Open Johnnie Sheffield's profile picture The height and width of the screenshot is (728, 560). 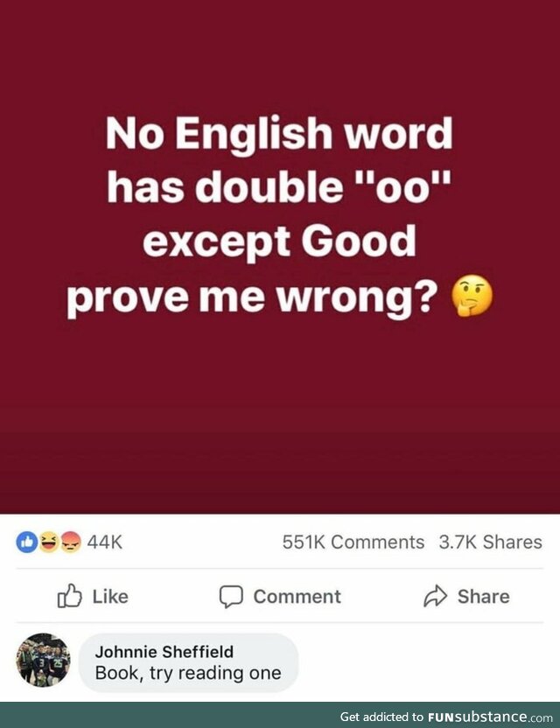click(44, 660)
